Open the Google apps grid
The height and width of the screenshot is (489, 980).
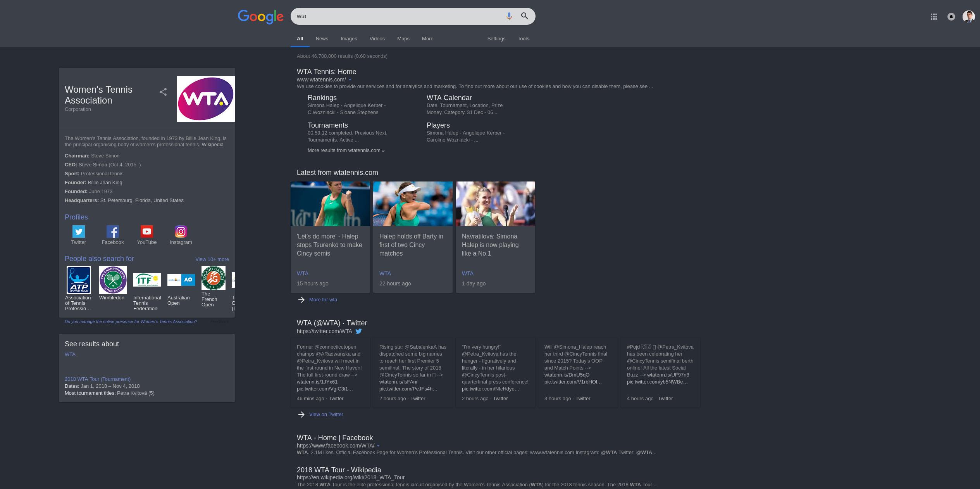[x=934, y=16]
